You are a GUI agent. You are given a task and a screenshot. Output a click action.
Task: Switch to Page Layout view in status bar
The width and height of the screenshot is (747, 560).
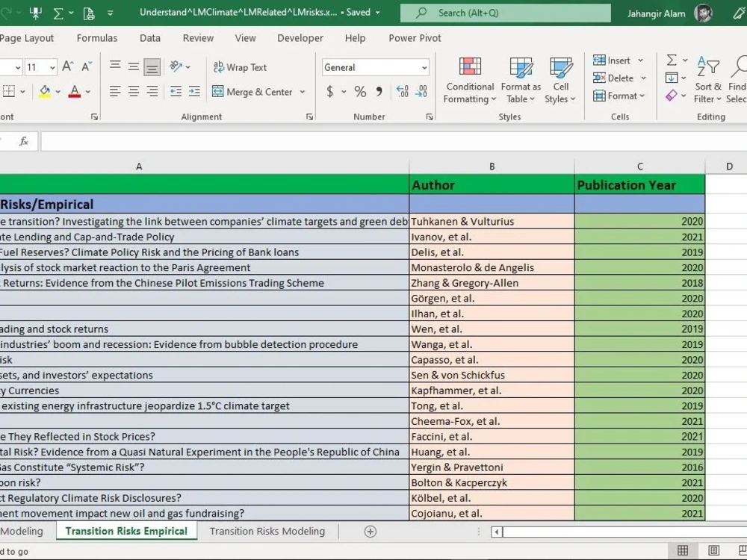click(713, 550)
